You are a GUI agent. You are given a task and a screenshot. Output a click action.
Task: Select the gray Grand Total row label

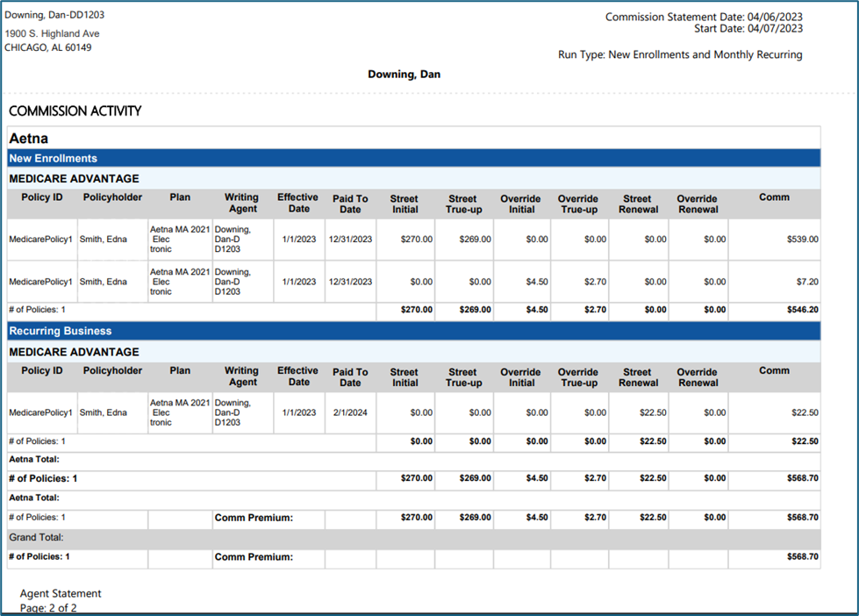tap(37, 537)
